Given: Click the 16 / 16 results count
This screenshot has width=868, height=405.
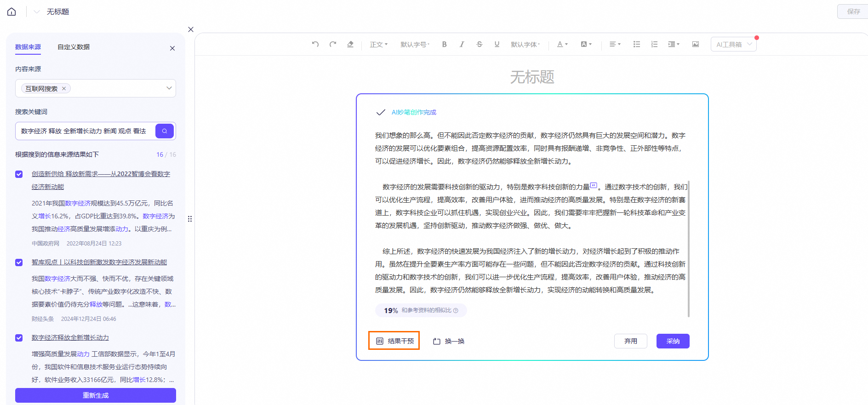Looking at the screenshot, I should tap(166, 154).
